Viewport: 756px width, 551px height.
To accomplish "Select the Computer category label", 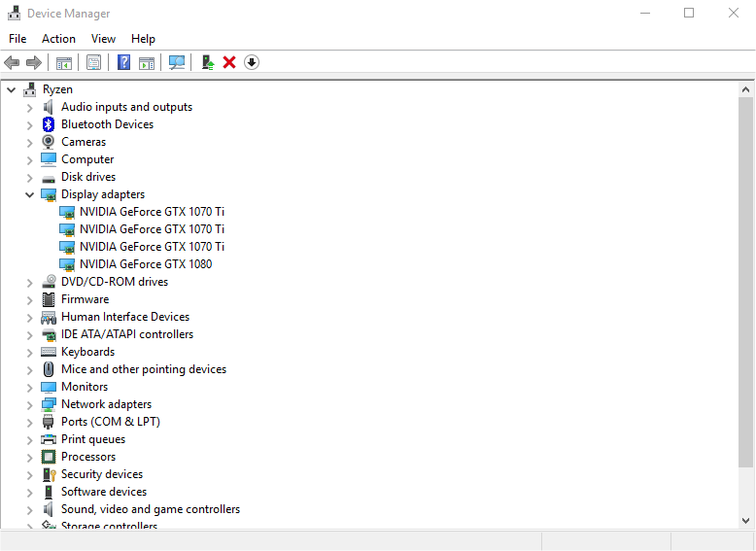I will pyautogui.click(x=87, y=159).
